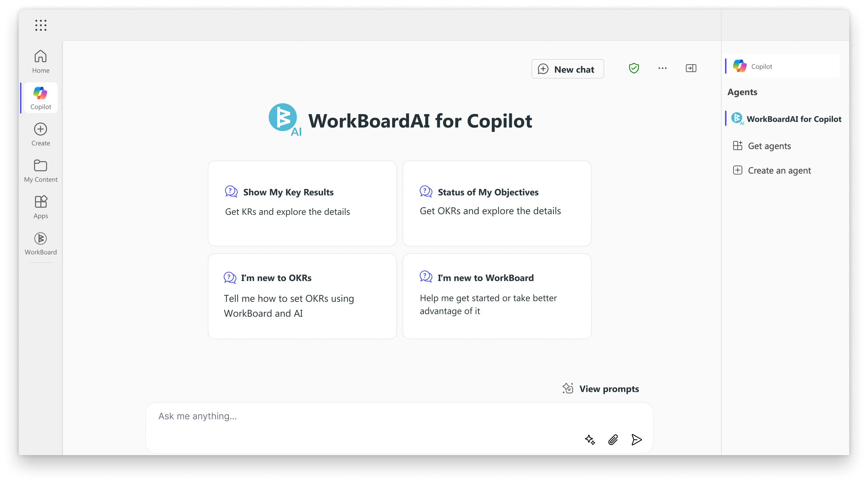Select the Show My Key Results card
868x483 pixels.
302,203
